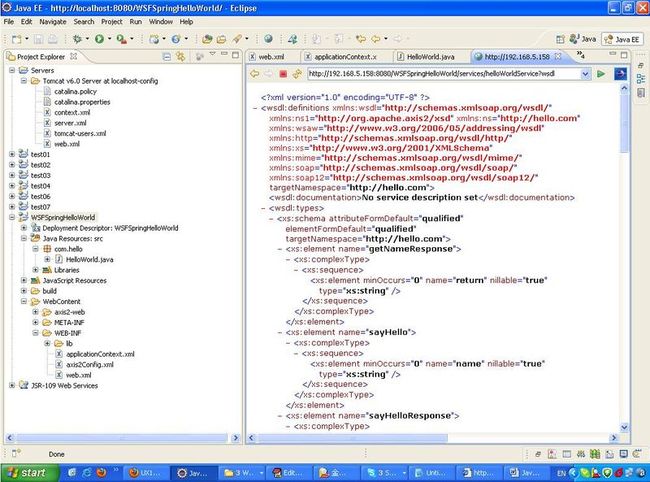650x482 pixels.
Task: Open the web browser globe icon
Action: [x=268, y=39]
